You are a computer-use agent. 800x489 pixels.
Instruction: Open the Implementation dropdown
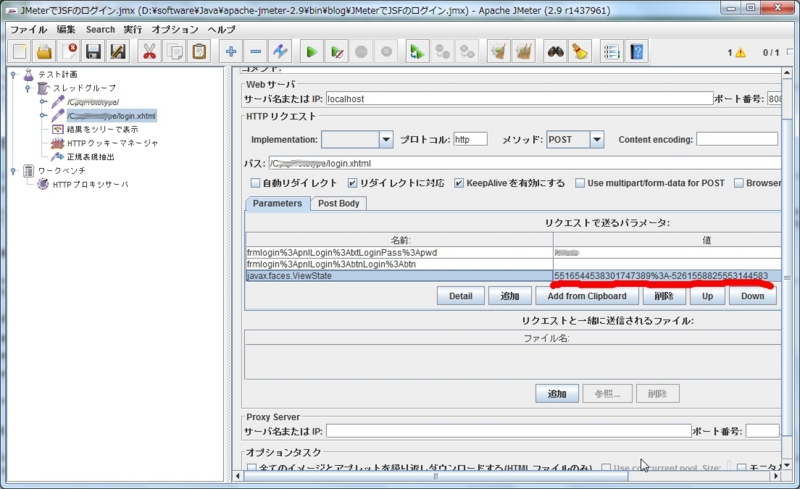[x=386, y=139]
